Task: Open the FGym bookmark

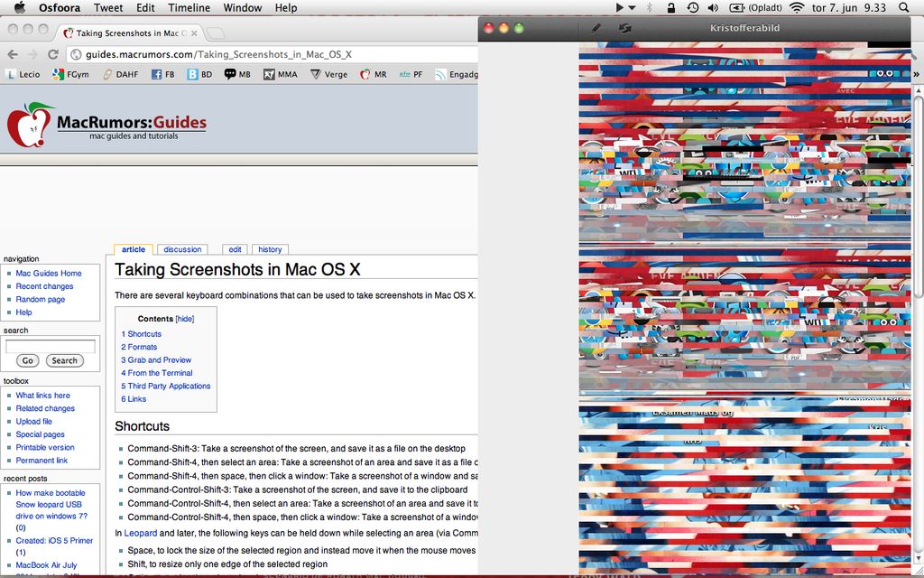Action: click(x=70, y=74)
